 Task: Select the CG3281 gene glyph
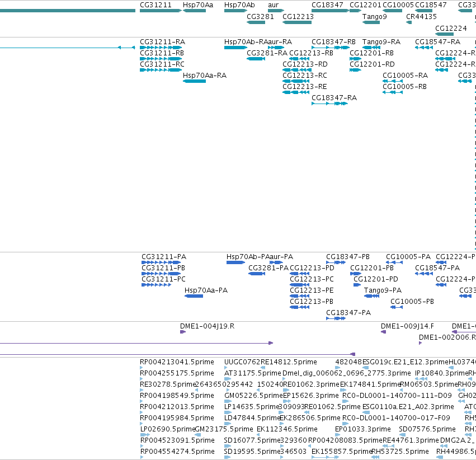tap(256, 22)
